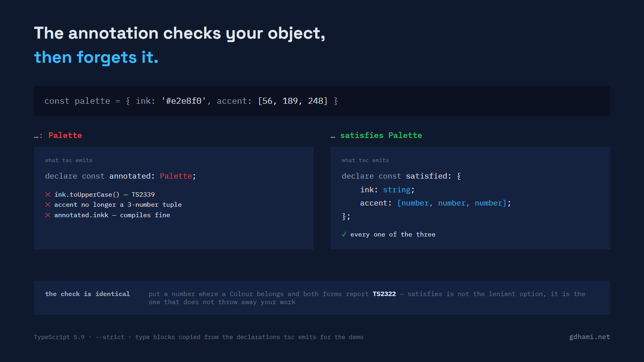The height and width of the screenshot is (362, 644).
Task: Click the 'const palette' code line
Action: [x=191, y=101]
